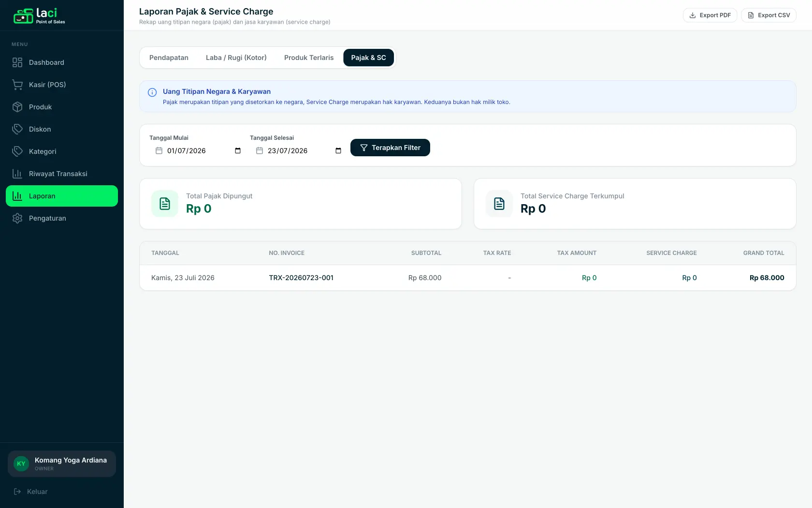812x508 pixels.
Task: Click the KY user avatar
Action: (21, 463)
